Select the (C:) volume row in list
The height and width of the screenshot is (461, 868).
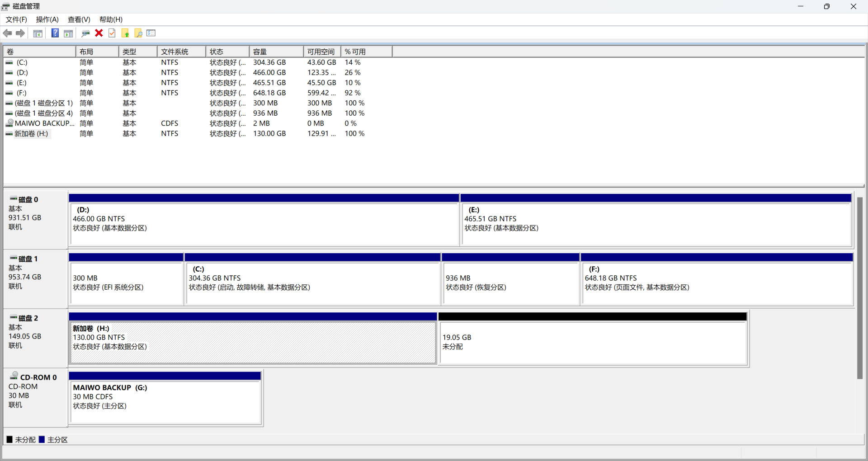point(22,62)
